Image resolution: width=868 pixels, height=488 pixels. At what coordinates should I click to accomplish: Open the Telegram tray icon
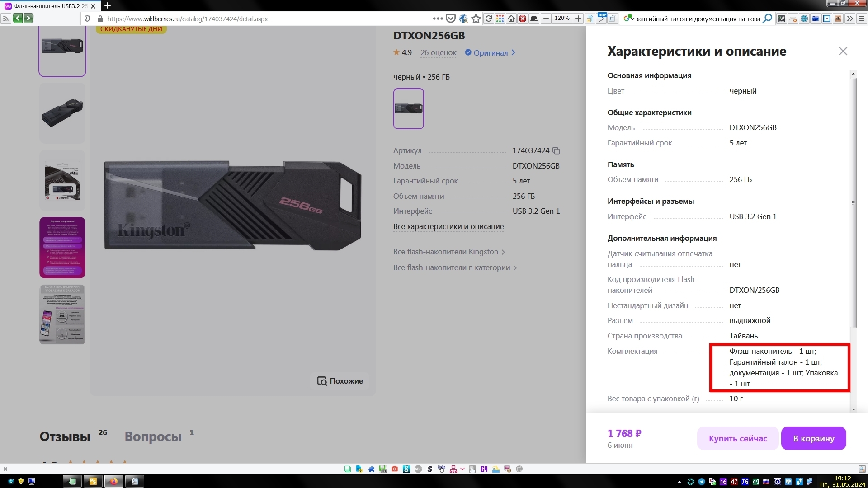(701, 482)
